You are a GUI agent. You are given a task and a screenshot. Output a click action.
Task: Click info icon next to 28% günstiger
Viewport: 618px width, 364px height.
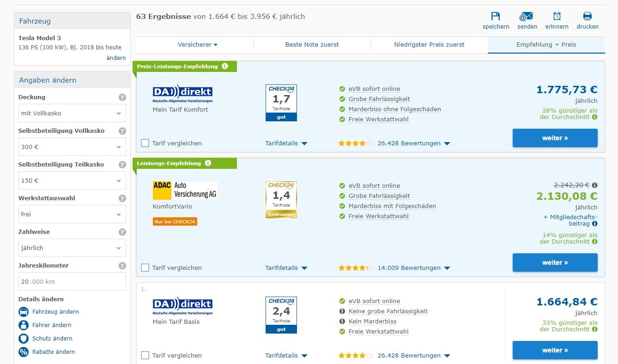click(594, 117)
